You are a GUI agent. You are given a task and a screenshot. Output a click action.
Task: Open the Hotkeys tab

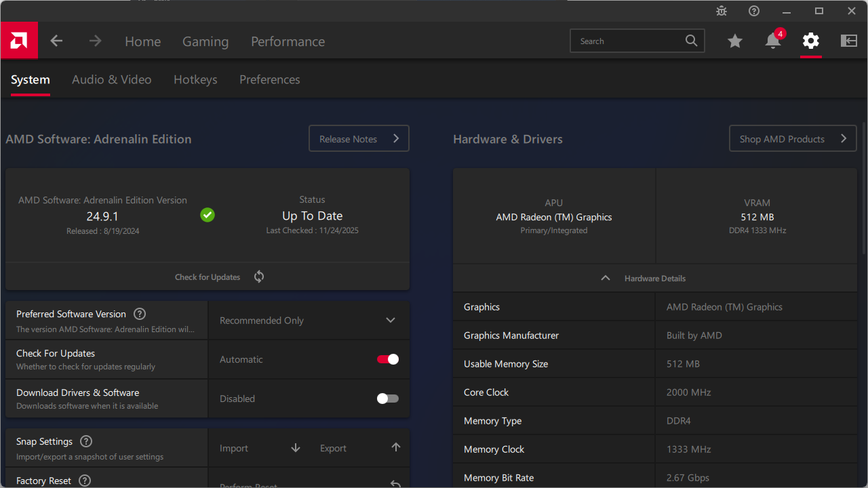click(x=195, y=79)
